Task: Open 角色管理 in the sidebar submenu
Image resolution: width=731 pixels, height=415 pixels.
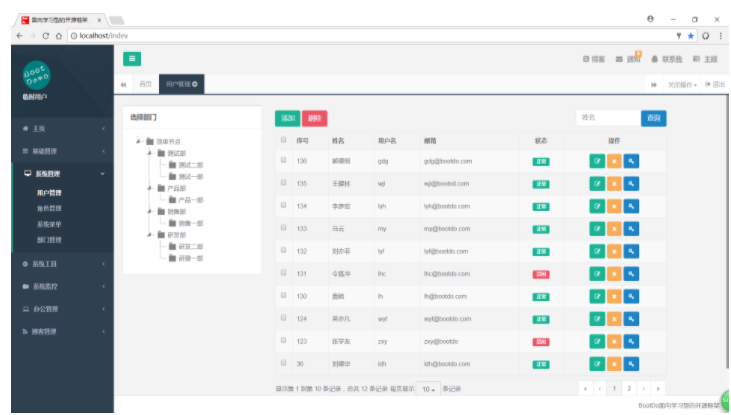Action: pyautogui.click(x=49, y=208)
